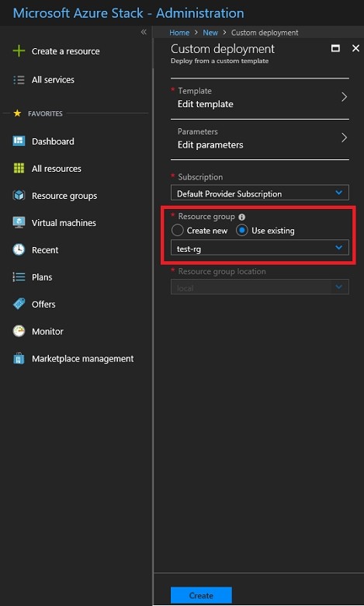Open the test-rg resource group dropdown

pos(260,248)
